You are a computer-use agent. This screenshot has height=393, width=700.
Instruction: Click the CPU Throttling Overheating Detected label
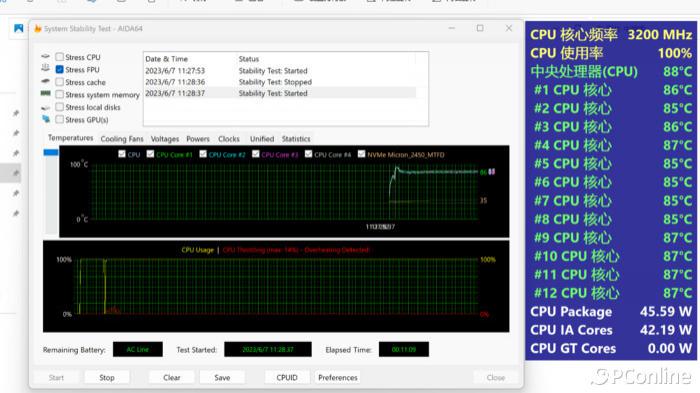point(296,250)
